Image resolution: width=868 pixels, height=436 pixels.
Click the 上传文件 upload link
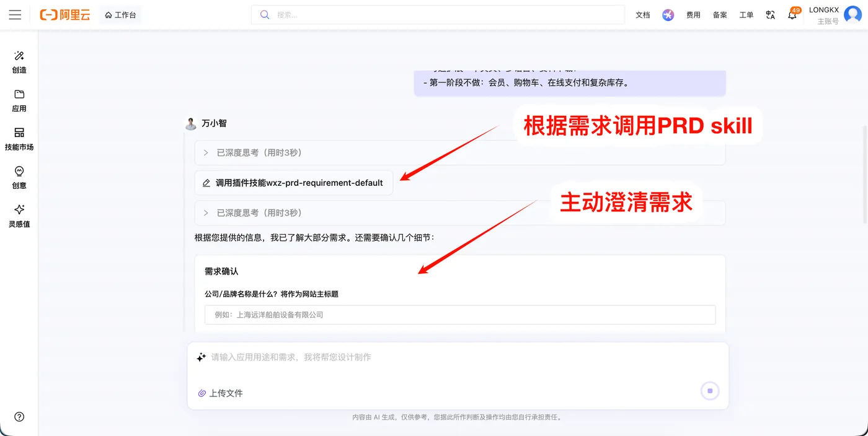click(220, 393)
